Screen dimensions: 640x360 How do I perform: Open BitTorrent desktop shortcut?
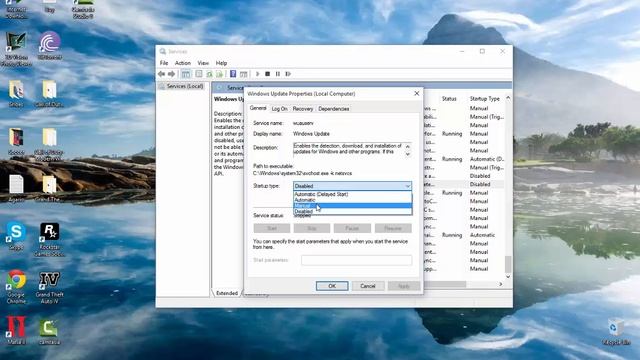[x=50, y=46]
